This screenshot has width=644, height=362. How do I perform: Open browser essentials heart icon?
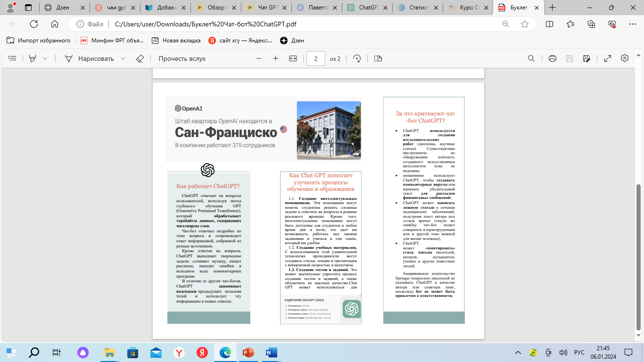point(612,24)
